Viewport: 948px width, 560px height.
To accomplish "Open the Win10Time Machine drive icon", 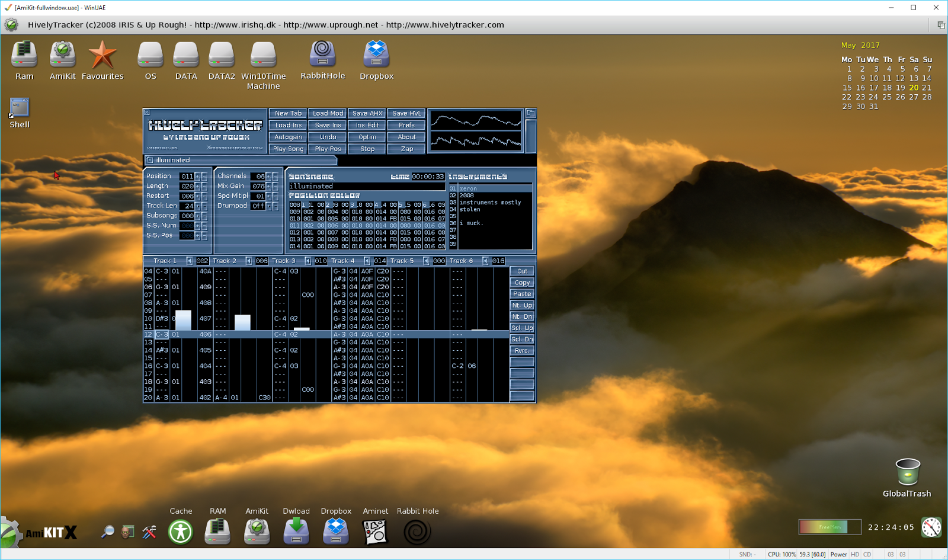I will coord(263,55).
